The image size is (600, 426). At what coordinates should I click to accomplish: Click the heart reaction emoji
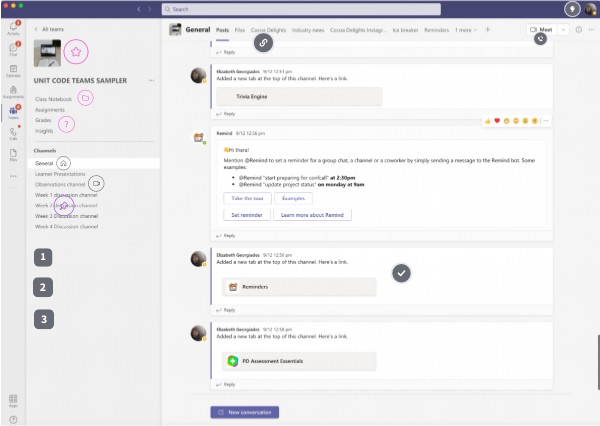(498, 121)
